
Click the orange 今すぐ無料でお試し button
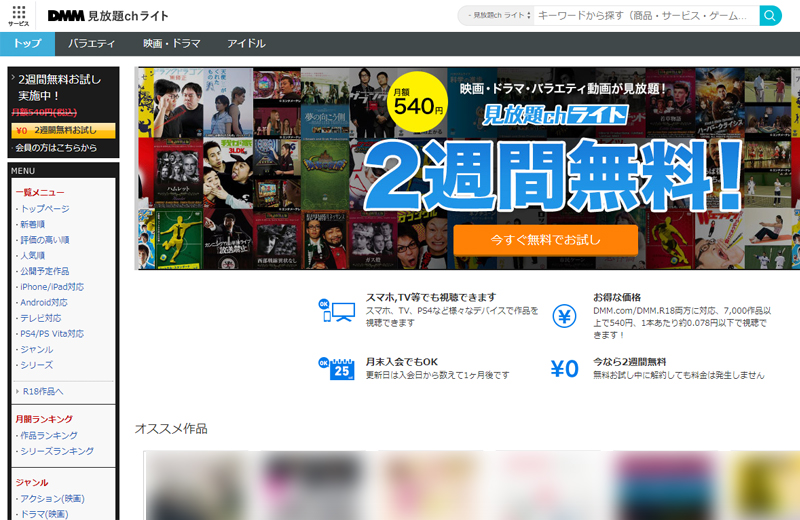tap(545, 240)
